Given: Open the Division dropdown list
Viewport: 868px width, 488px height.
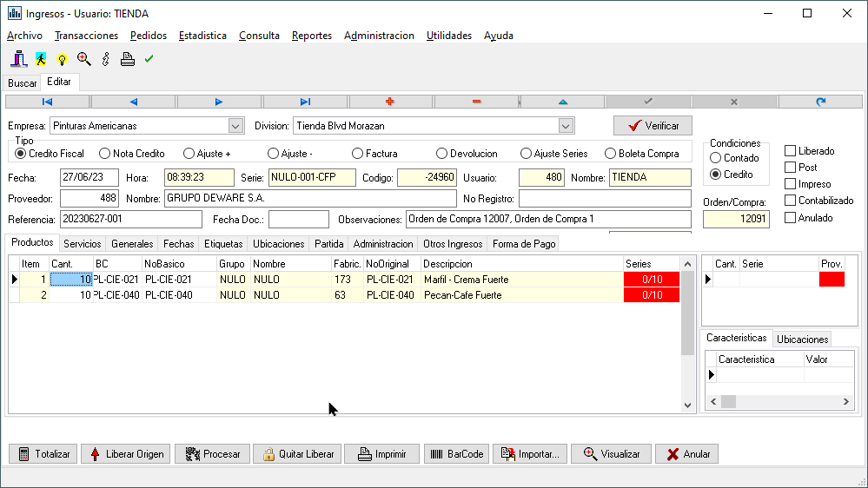Looking at the screenshot, I should pos(566,126).
